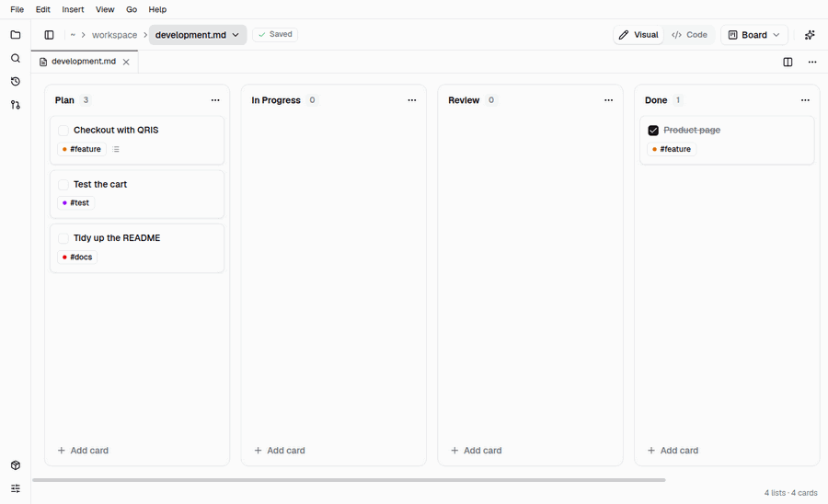Viewport: 828px width, 504px height.
Task: Open the Review list options menu
Action: coord(608,100)
